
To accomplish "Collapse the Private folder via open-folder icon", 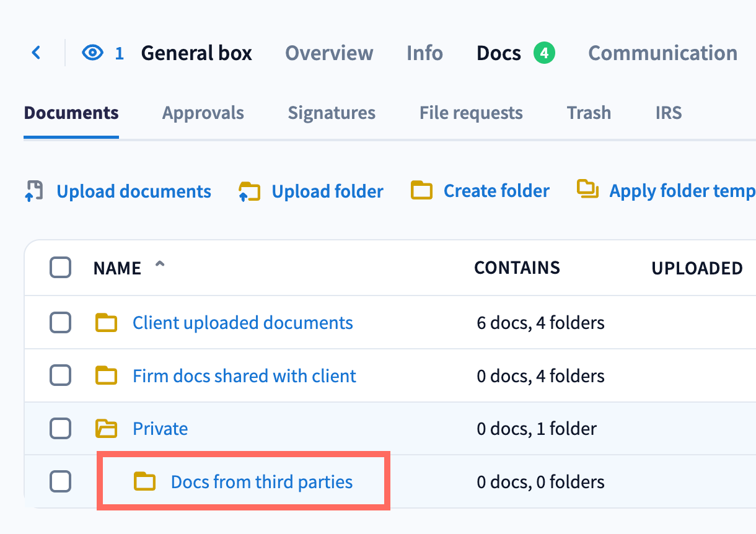I will click(x=107, y=429).
